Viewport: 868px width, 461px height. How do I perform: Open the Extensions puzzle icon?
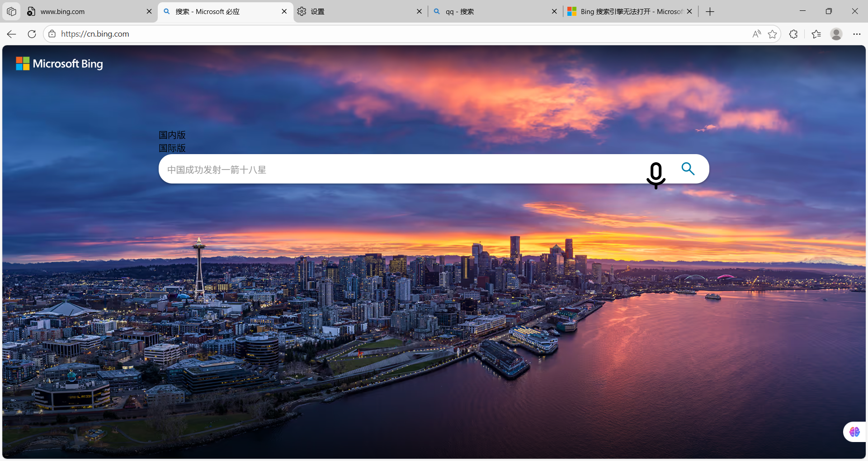tap(793, 34)
